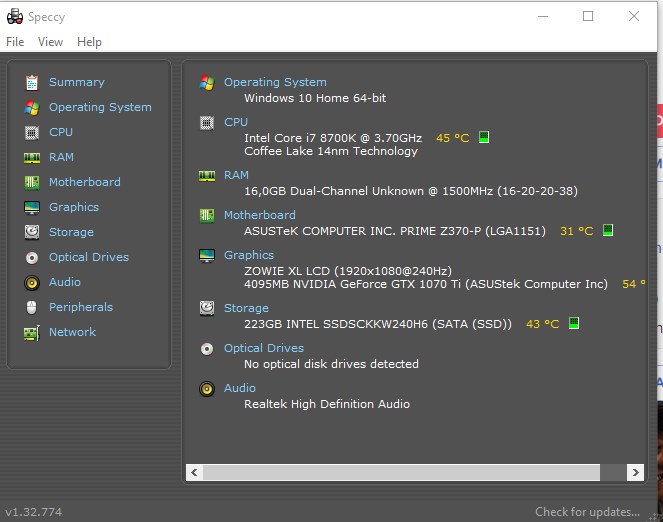
Task: Click the green motherboard temperature indicator
Action: tap(608, 230)
